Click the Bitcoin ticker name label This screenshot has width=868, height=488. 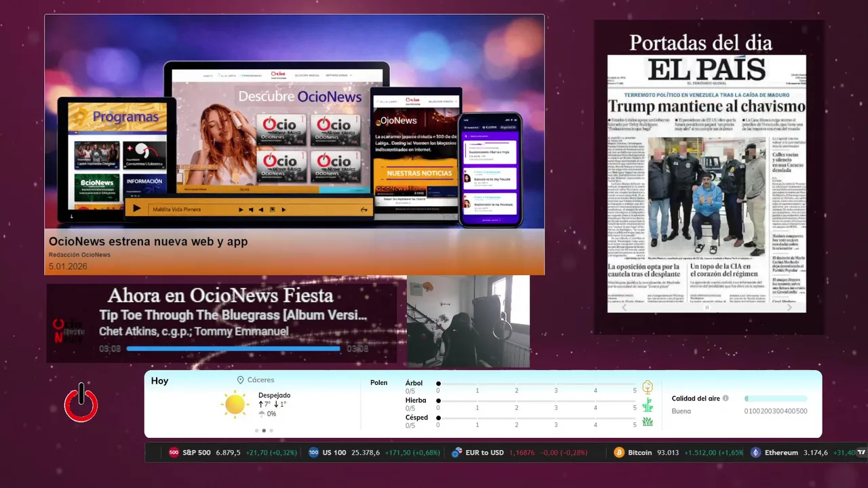(x=640, y=453)
